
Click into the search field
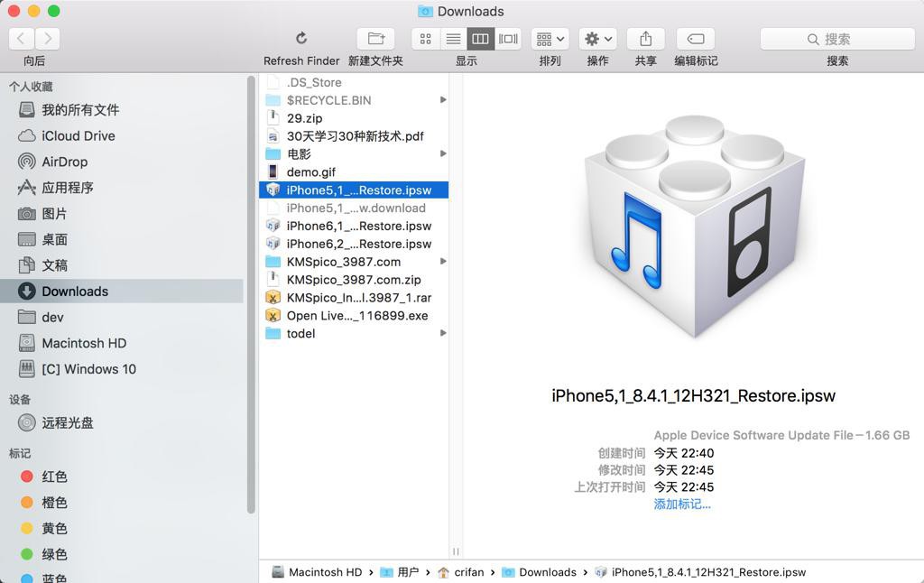coord(837,39)
